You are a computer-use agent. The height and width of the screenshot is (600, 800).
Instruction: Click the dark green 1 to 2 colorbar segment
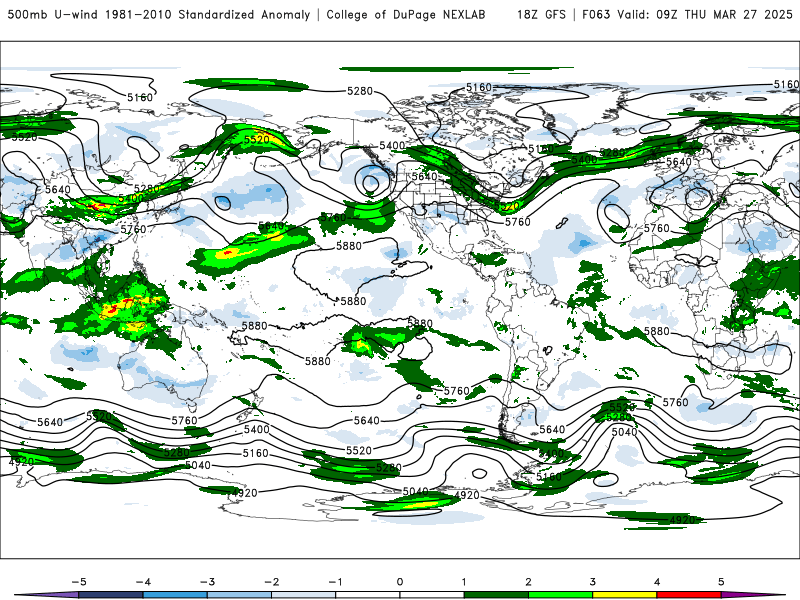pyautogui.click(x=496, y=595)
